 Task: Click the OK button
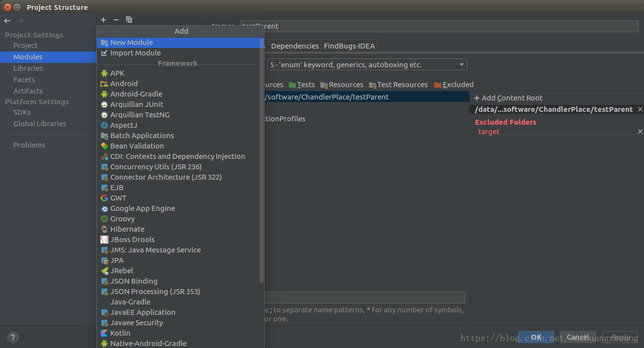point(536,337)
